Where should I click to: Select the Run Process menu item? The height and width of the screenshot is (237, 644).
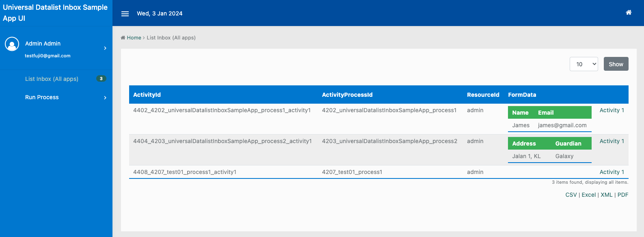(42, 97)
